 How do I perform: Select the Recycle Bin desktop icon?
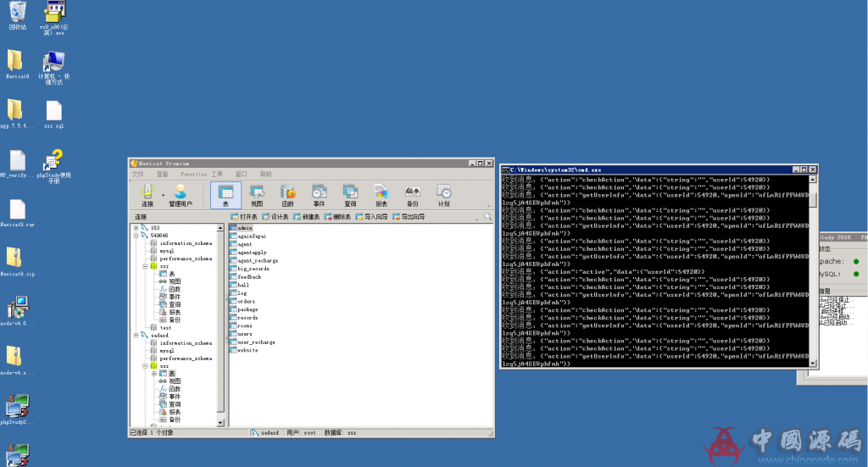pyautogui.click(x=17, y=16)
